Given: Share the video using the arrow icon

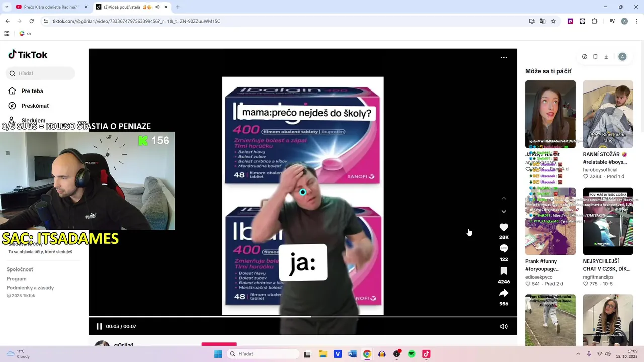Looking at the screenshot, I should [x=504, y=293].
